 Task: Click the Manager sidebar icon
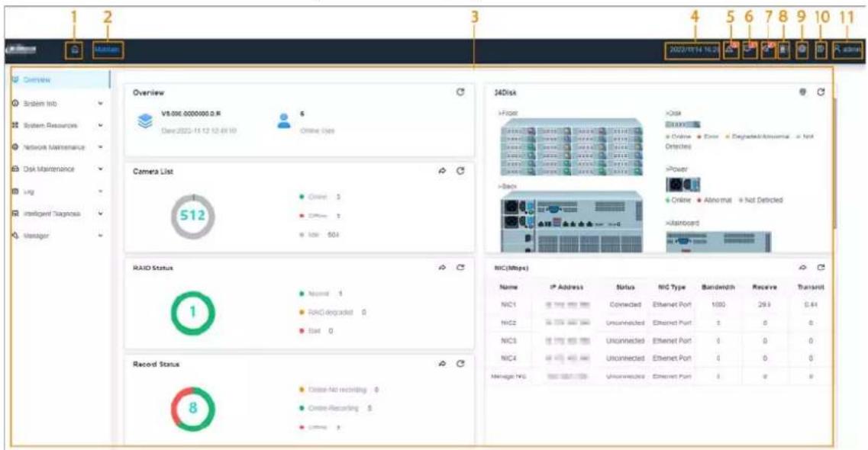[x=15, y=236]
